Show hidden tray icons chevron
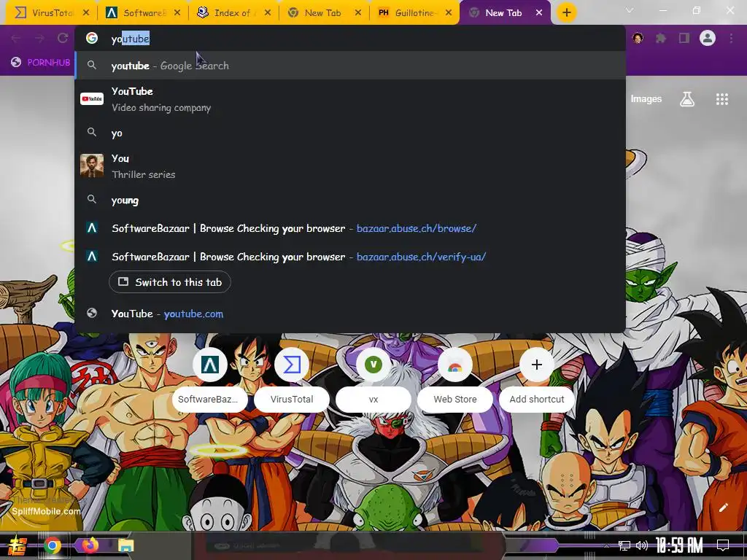The image size is (747, 560). pos(606,546)
